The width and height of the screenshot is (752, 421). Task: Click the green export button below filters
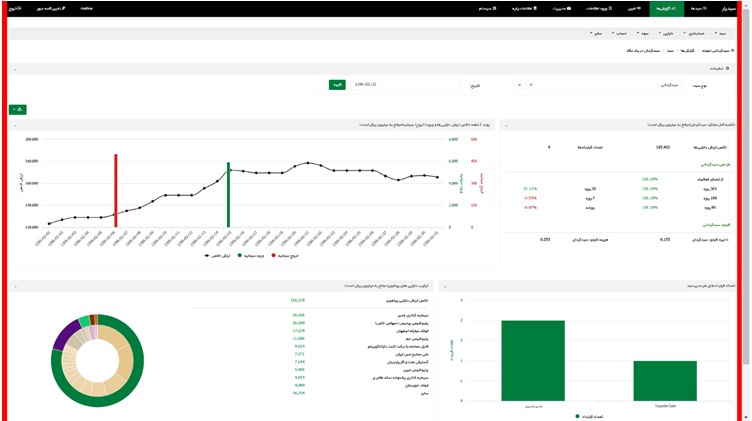[x=18, y=110]
